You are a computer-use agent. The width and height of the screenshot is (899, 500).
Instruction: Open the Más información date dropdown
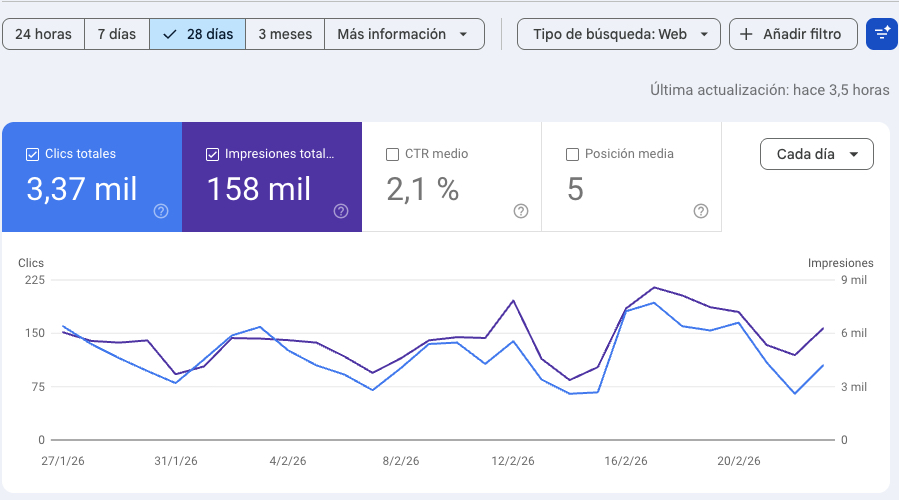click(x=403, y=34)
